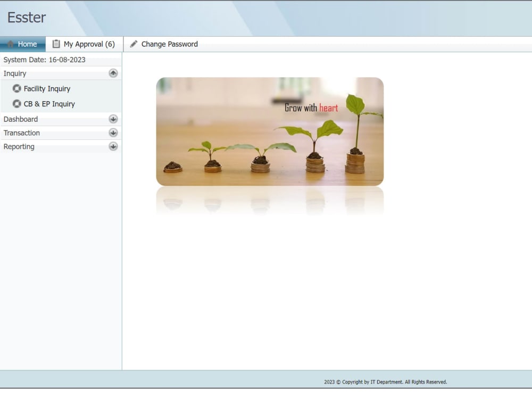
Task: Switch to the My Approval tab
Action: click(x=84, y=44)
